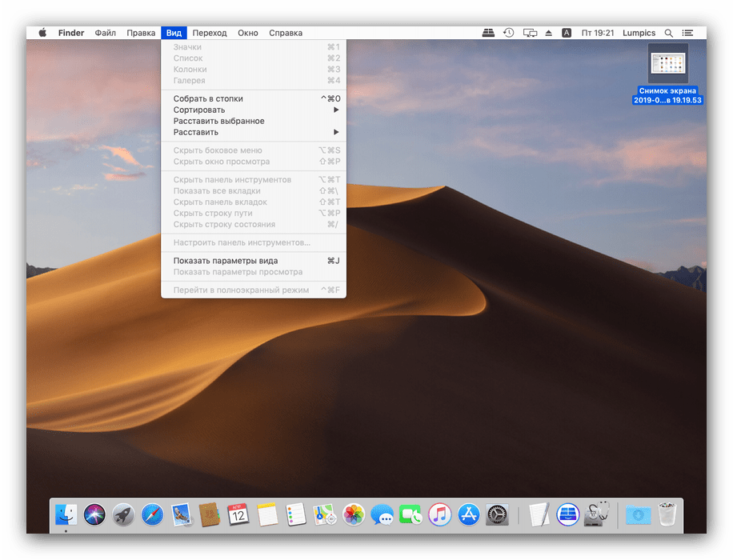Click Расставить выбранное menu entry

218,121
